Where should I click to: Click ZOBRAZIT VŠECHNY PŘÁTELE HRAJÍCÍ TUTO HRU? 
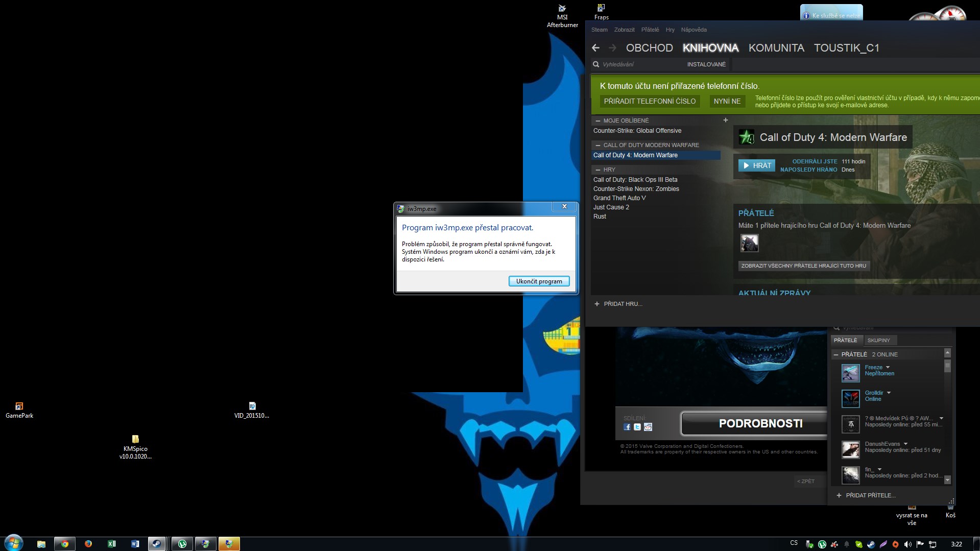804,266
